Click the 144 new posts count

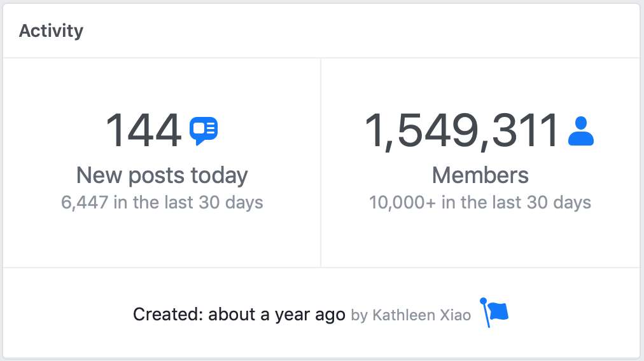point(143,131)
